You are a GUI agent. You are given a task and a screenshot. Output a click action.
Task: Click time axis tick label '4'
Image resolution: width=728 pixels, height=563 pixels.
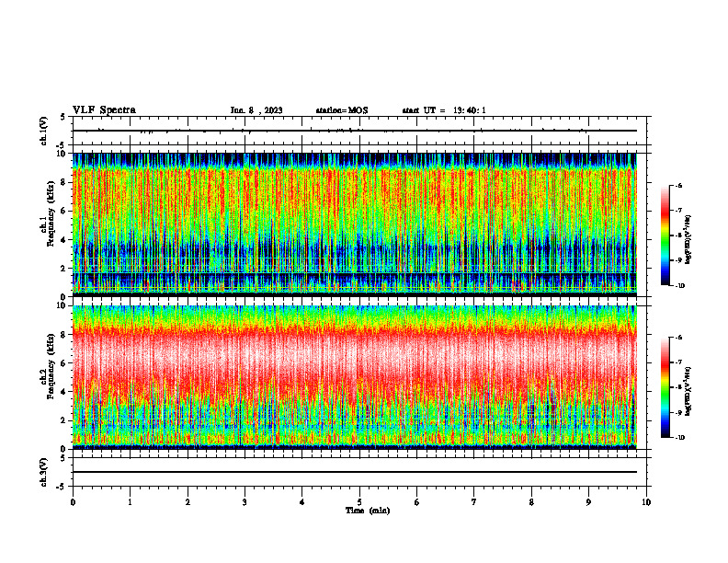point(302,502)
